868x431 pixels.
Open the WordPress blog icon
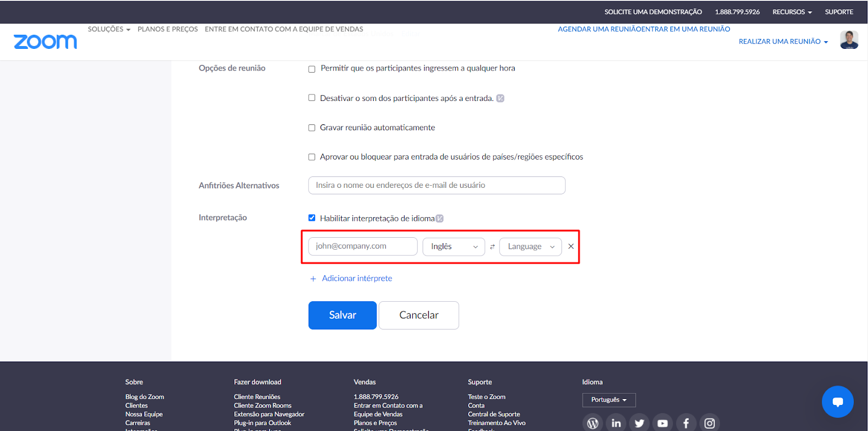click(593, 423)
